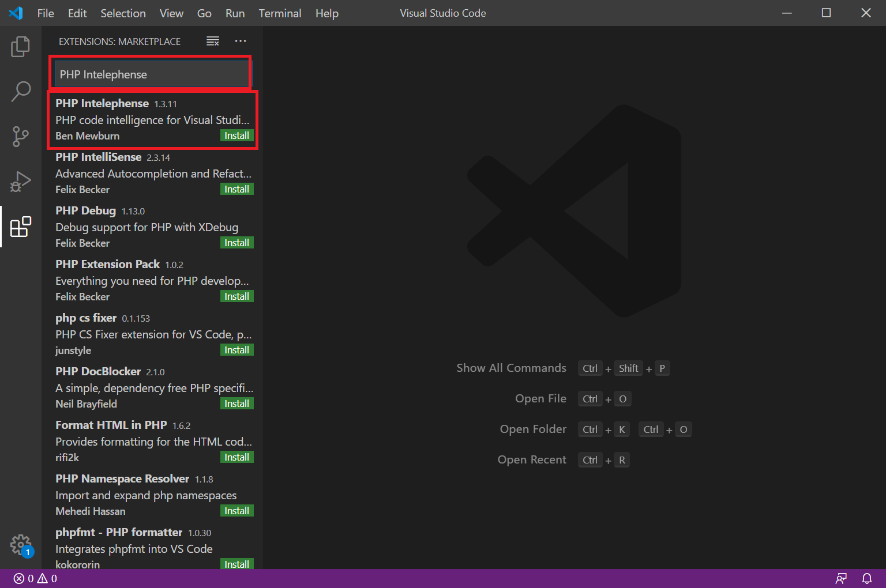Install php cs fixer extension

coord(236,350)
